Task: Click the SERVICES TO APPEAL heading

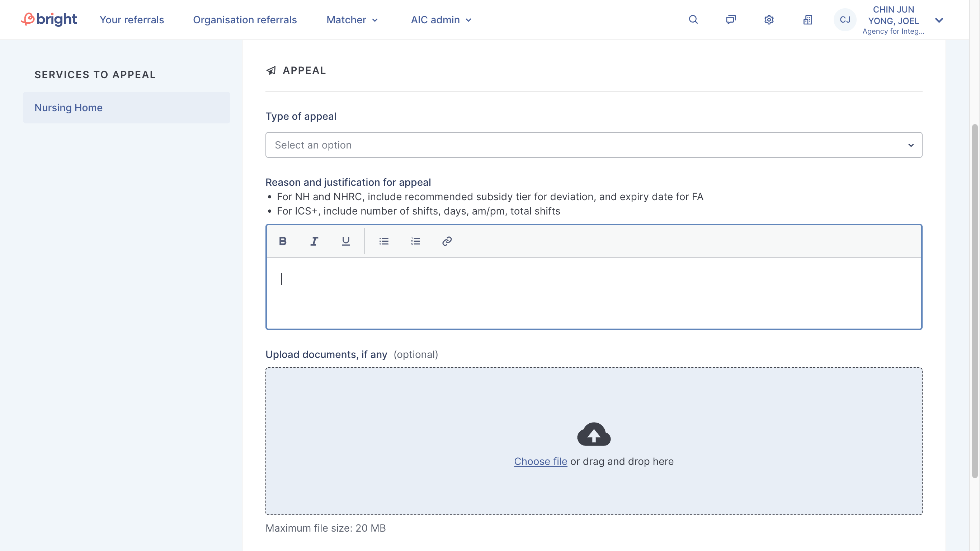Action: point(95,75)
